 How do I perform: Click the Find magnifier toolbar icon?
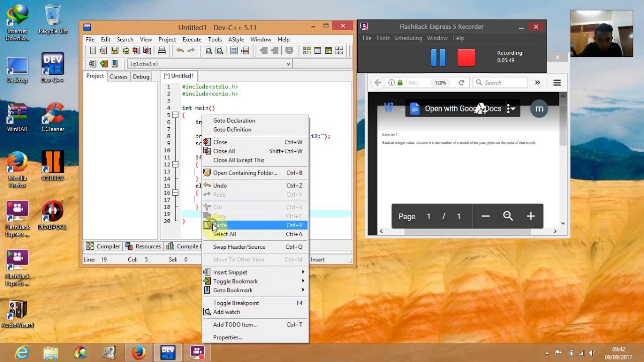coord(208,50)
